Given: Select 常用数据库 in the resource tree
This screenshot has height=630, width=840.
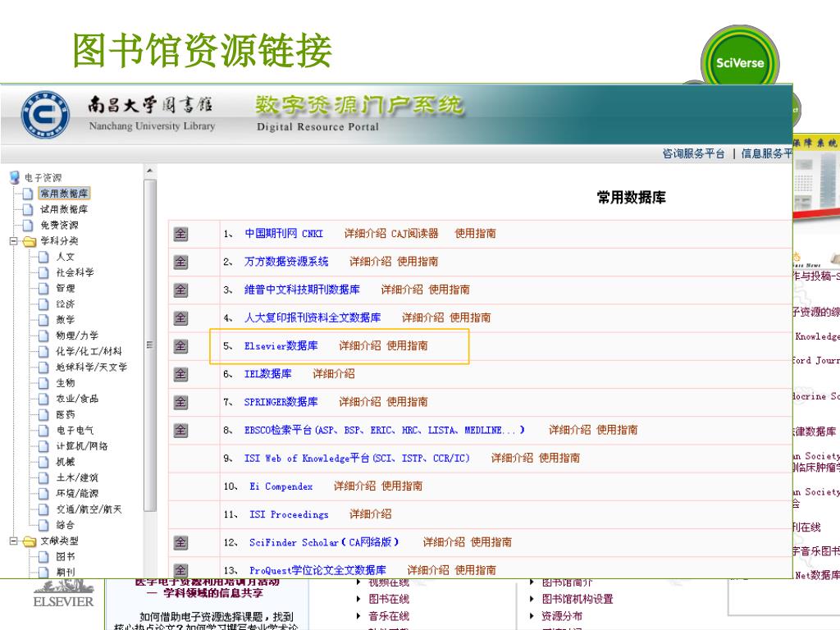Looking at the screenshot, I should [x=64, y=194].
